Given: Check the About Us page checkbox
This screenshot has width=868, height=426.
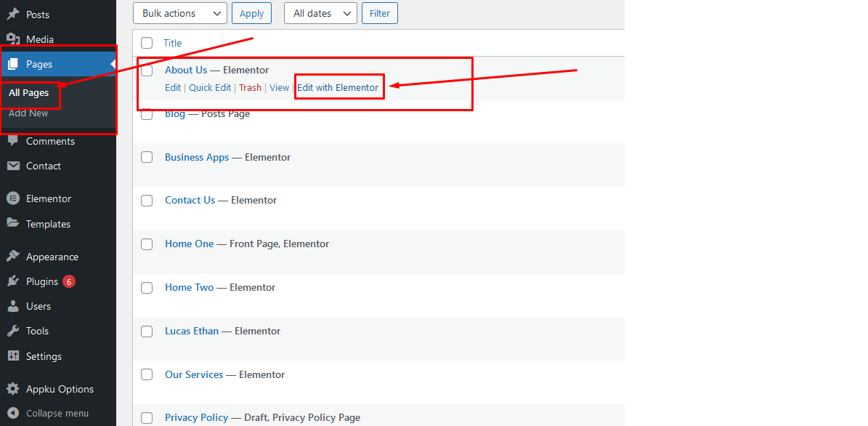Looking at the screenshot, I should 147,71.
